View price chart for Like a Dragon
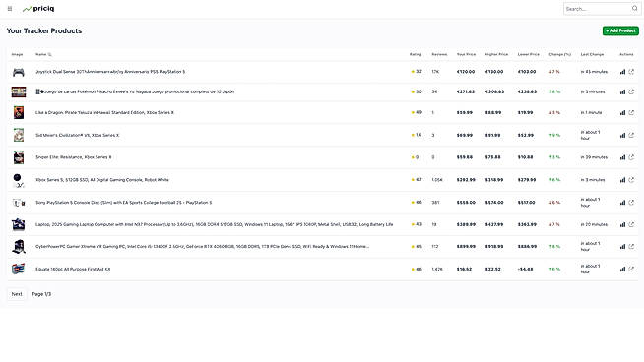The image size is (644, 362). tap(622, 112)
